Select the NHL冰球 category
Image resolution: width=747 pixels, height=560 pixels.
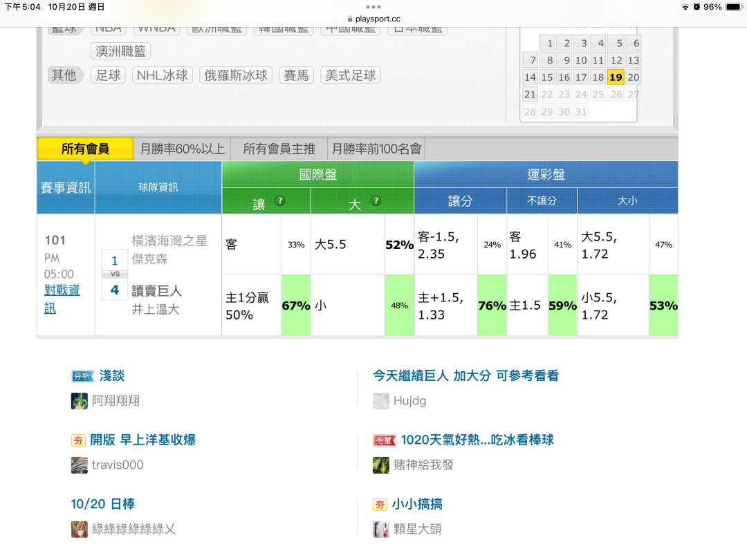[x=163, y=75]
